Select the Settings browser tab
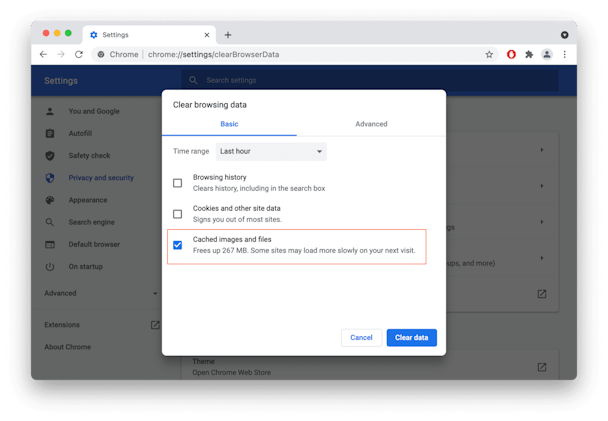 point(149,35)
